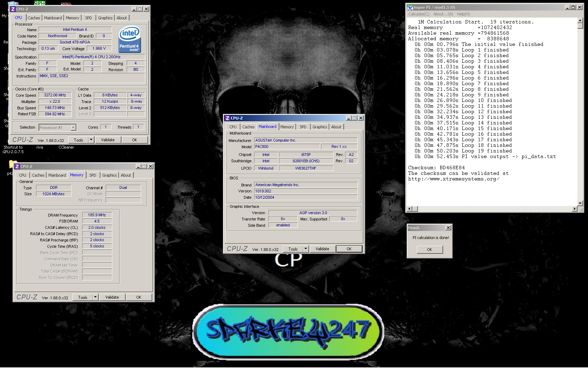Screen dimensions: 588x368
Task: Click the title bar icon of the Mainboard CPU-Z window
Action: pos(227,118)
